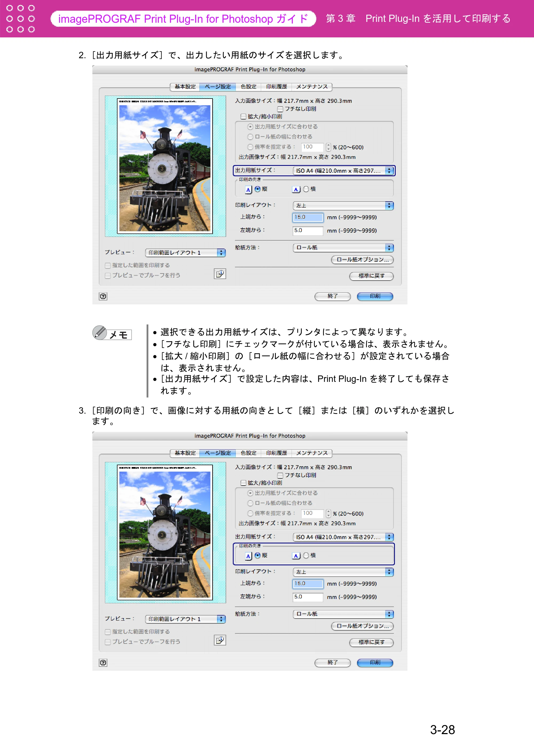This screenshot has height=756, width=534.
Task: Open 給紙方法 dropdown in lower dialog
Action: coord(343,614)
